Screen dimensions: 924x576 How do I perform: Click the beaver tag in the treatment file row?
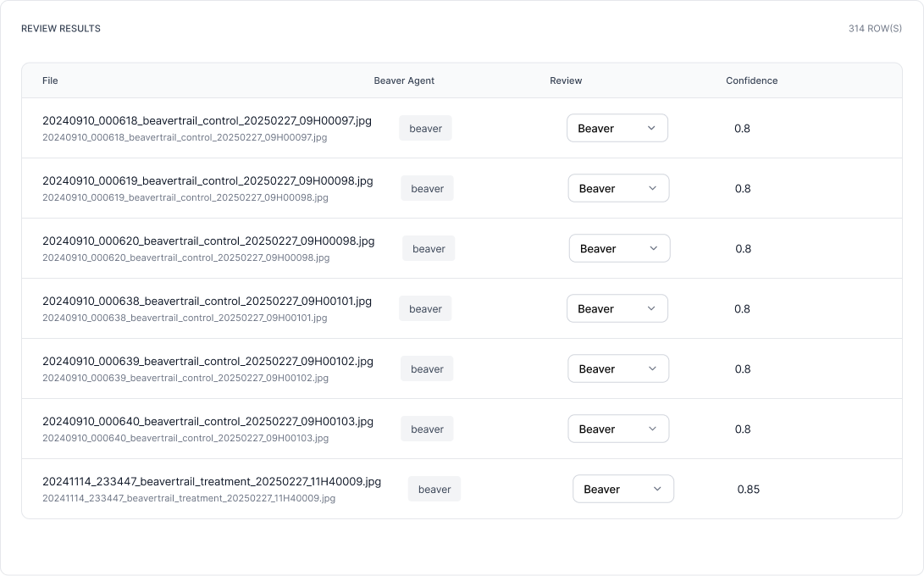coord(434,490)
